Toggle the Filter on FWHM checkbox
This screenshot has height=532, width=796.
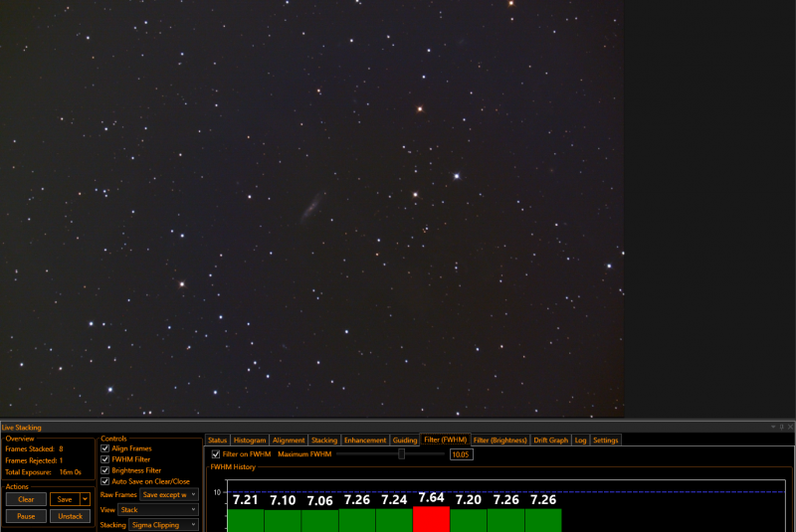[x=216, y=454]
